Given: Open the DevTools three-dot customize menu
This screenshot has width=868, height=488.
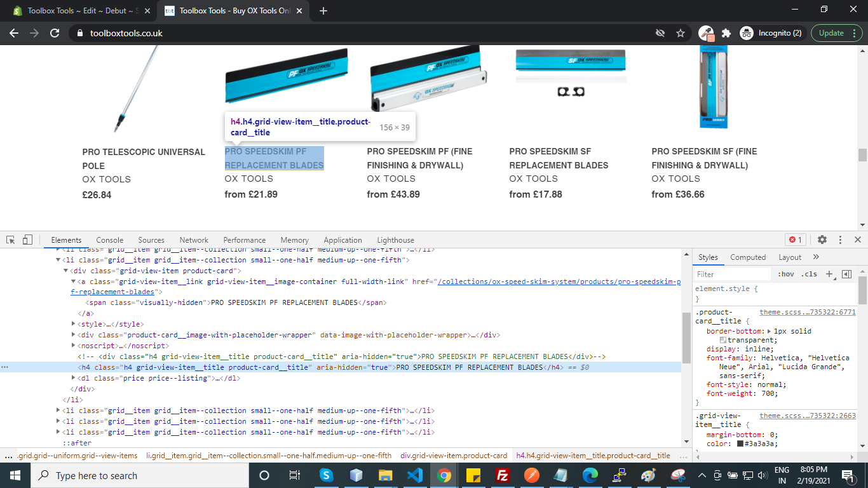Looking at the screenshot, I should pos(840,240).
